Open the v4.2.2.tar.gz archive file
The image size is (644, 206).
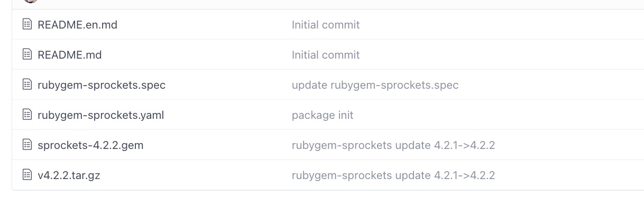click(x=69, y=175)
